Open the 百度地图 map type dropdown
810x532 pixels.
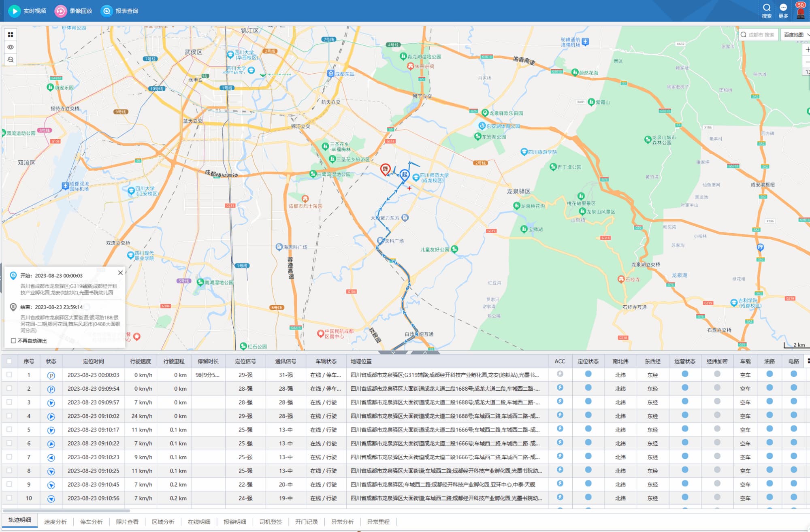point(795,35)
